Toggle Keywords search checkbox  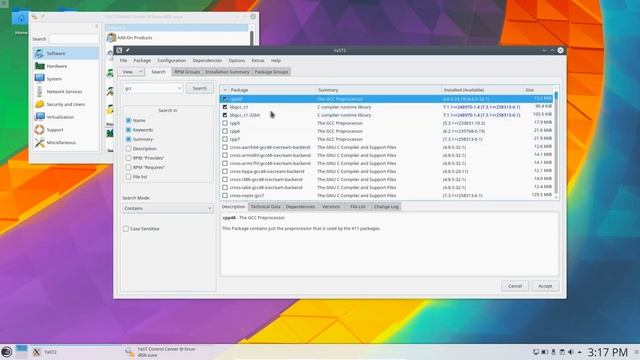click(129, 130)
